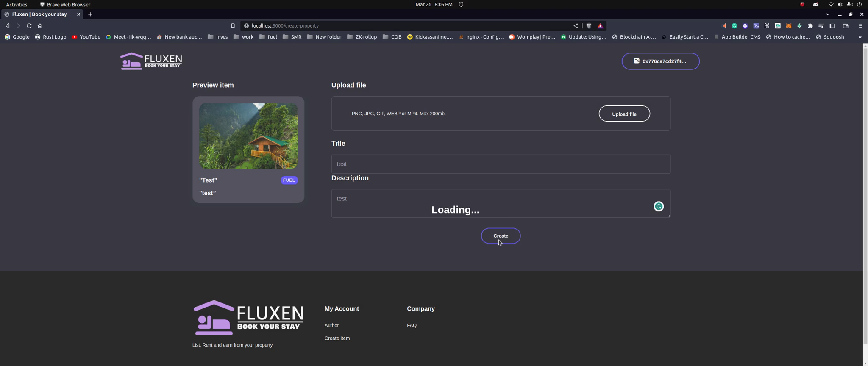868x366 pixels.
Task: Open the Squoosh bookmark
Action: coord(830,37)
